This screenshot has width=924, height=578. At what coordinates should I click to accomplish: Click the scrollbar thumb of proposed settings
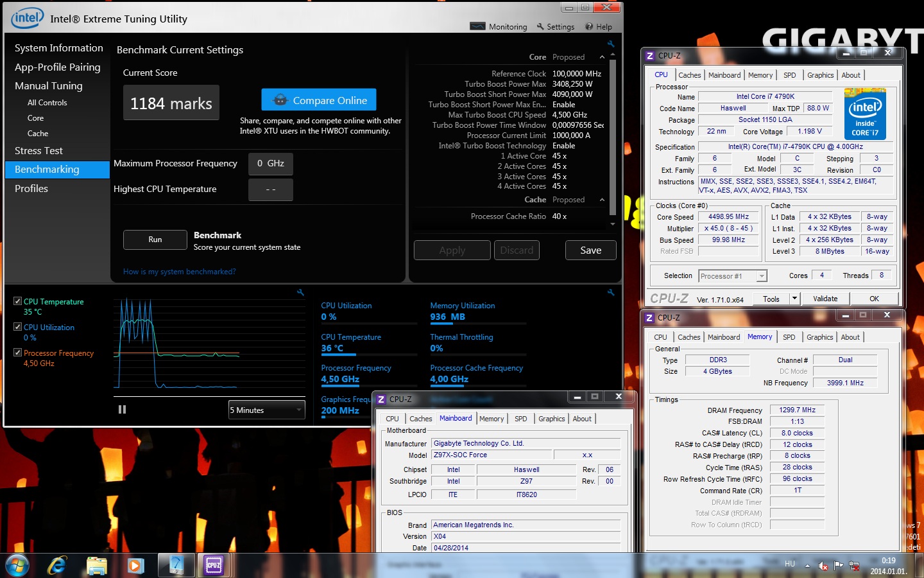(x=613, y=138)
